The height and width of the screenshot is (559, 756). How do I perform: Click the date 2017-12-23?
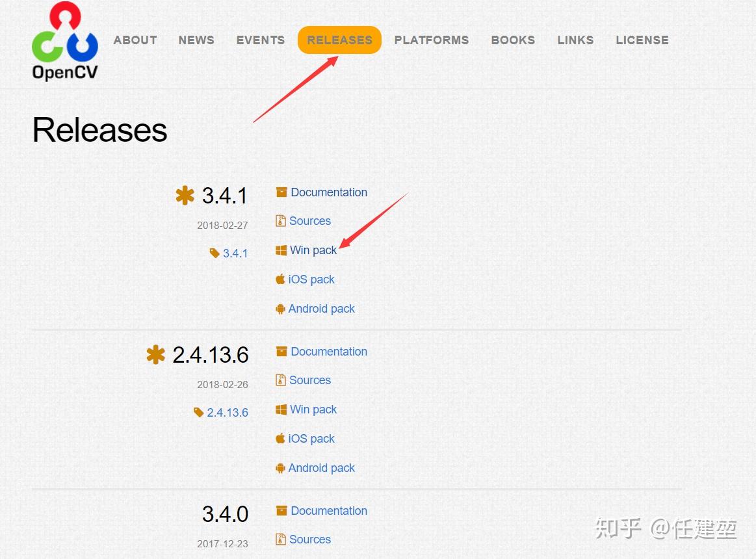222,543
